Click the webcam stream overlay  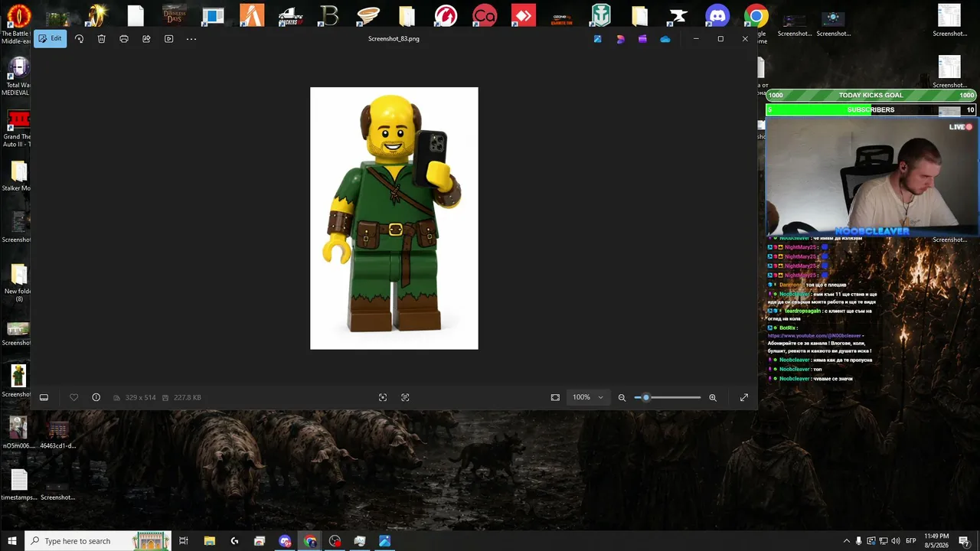(872, 178)
